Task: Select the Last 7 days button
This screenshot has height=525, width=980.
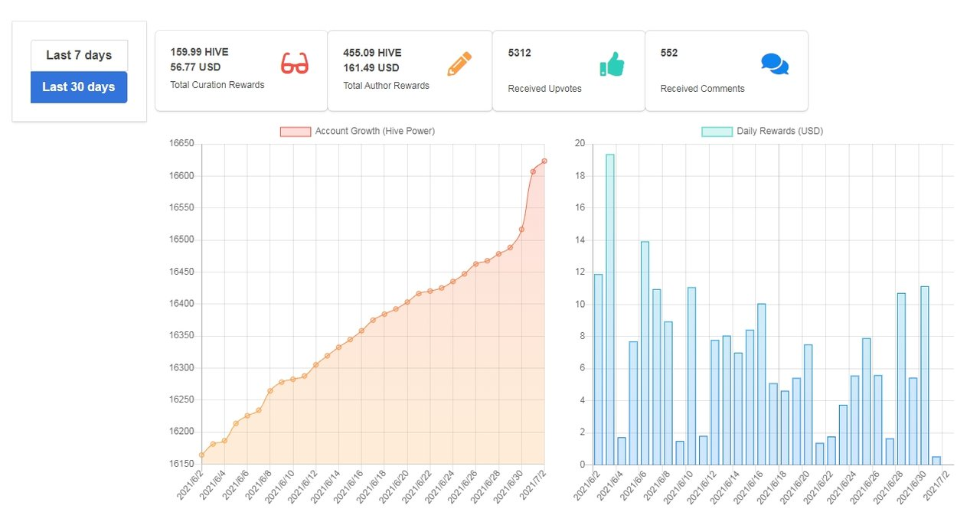Action: (79, 55)
